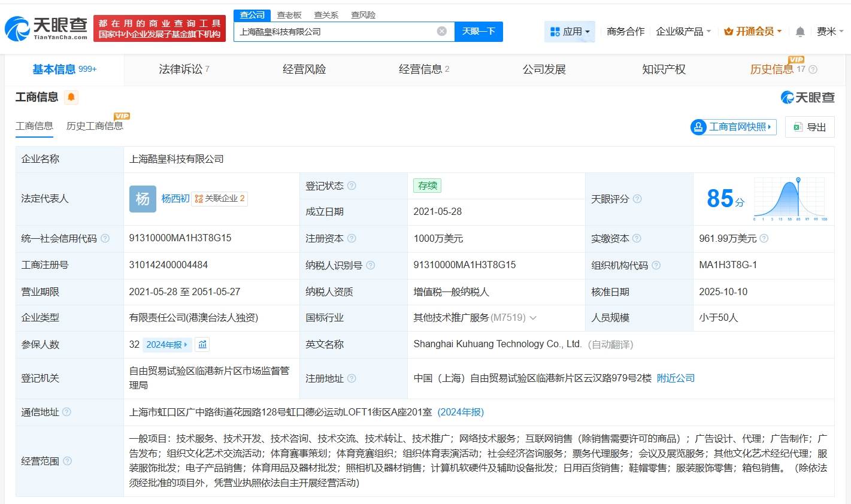
Task: Click the help icon next to 经营范围
Action: click(x=68, y=461)
